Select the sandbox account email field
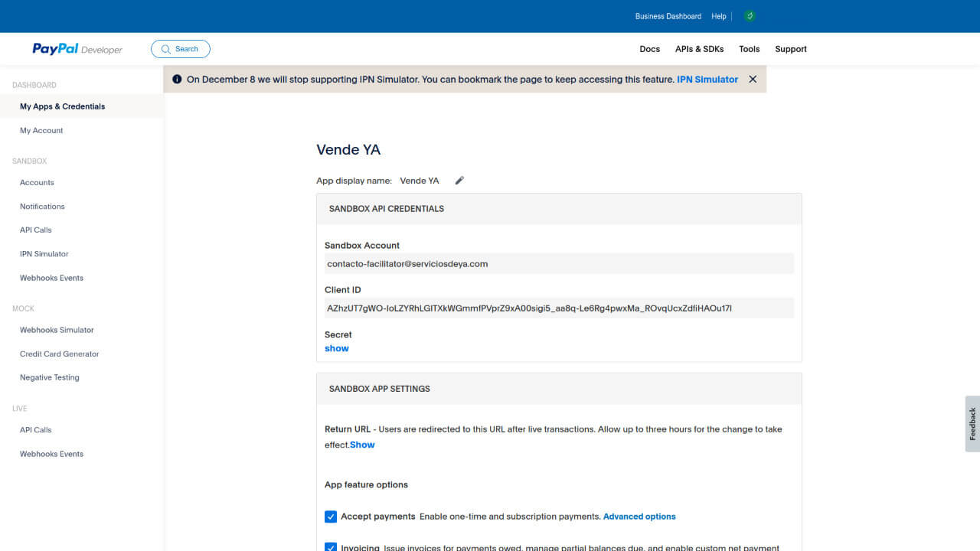980x551 pixels. pyautogui.click(x=559, y=264)
